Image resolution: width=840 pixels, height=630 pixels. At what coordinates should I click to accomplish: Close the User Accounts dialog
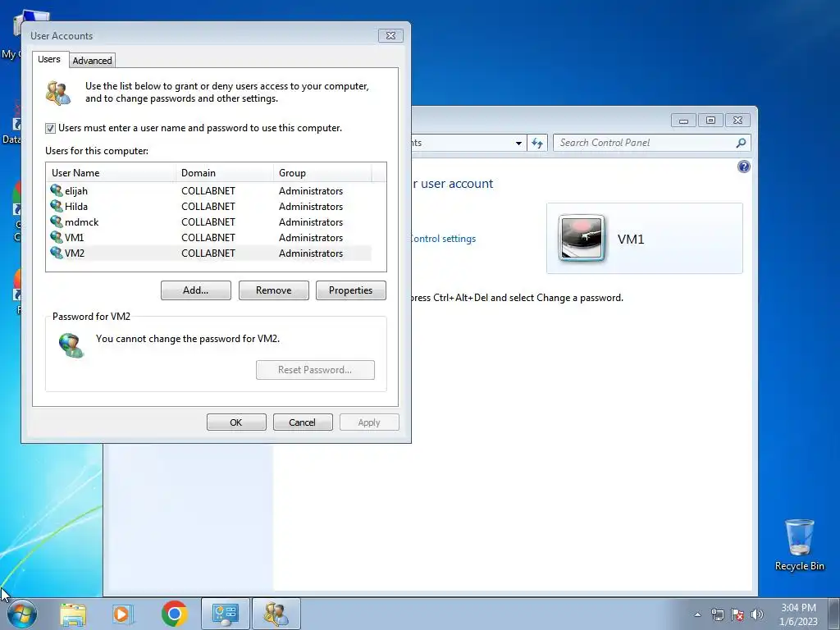pyautogui.click(x=390, y=35)
